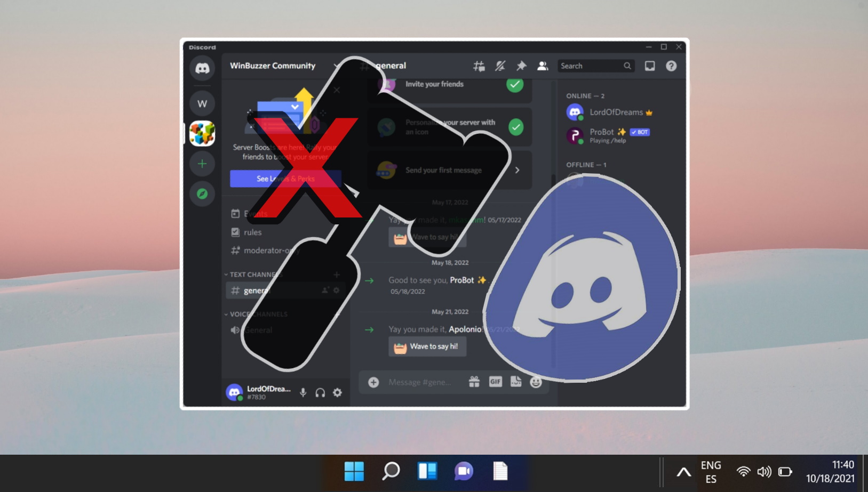Image resolution: width=868 pixels, height=492 pixels.
Task: Open the clock showing 11:40
Action: click(830, 472)
